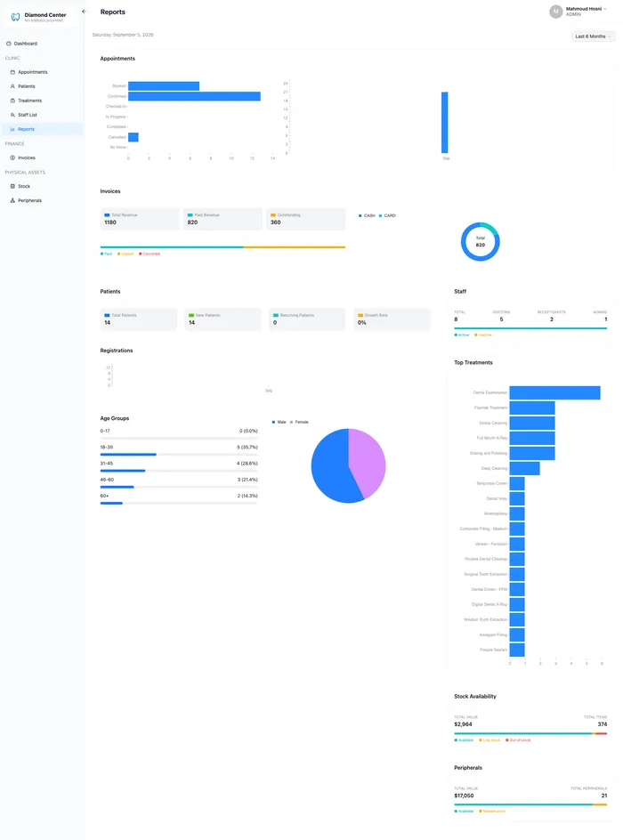The image size is (623, 840).
Task: Click the Reports page heading
Action: point(112,12)
